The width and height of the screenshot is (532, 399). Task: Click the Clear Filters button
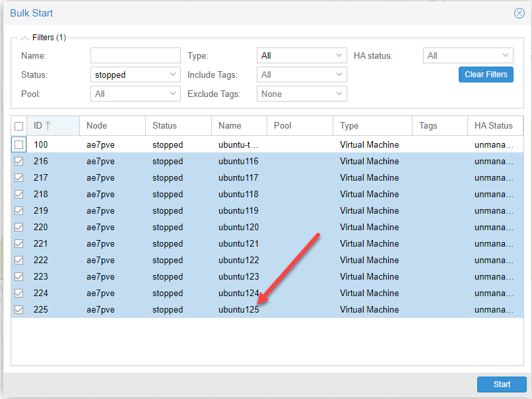[x=486, y=75]
